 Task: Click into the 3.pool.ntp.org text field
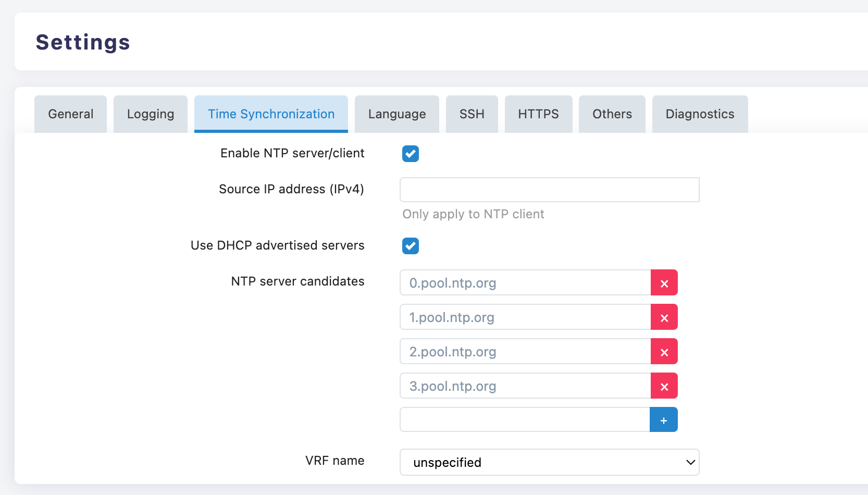coord(525,386)
